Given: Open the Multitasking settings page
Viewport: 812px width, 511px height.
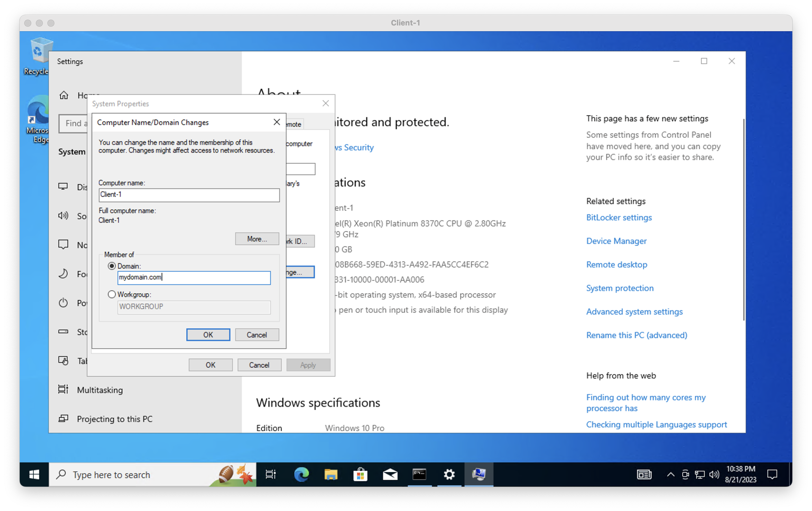Looking at the screenshot, I should [x=100, y=390].
